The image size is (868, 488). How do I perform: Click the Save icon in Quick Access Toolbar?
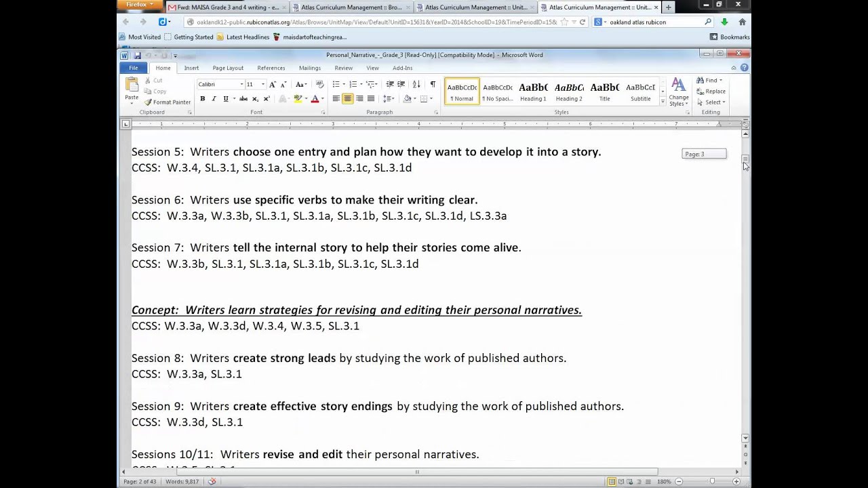[x=137, y=55]
